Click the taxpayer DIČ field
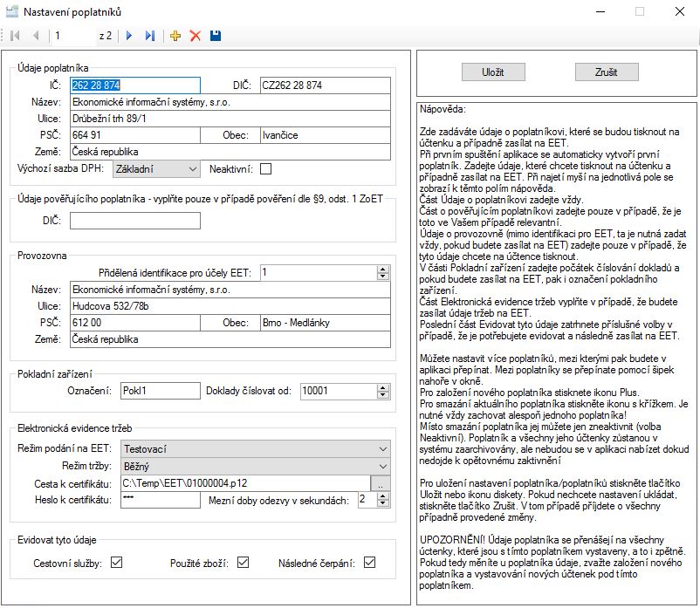Image resolution: width=700 pixels, height=608 pixels. click(x=326, y=85)
